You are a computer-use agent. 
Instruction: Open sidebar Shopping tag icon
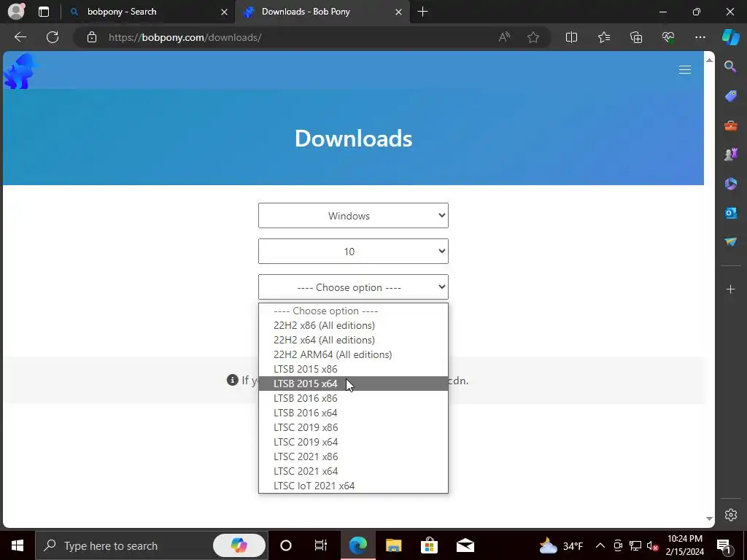pyautogui.click(x=730, y=96)
